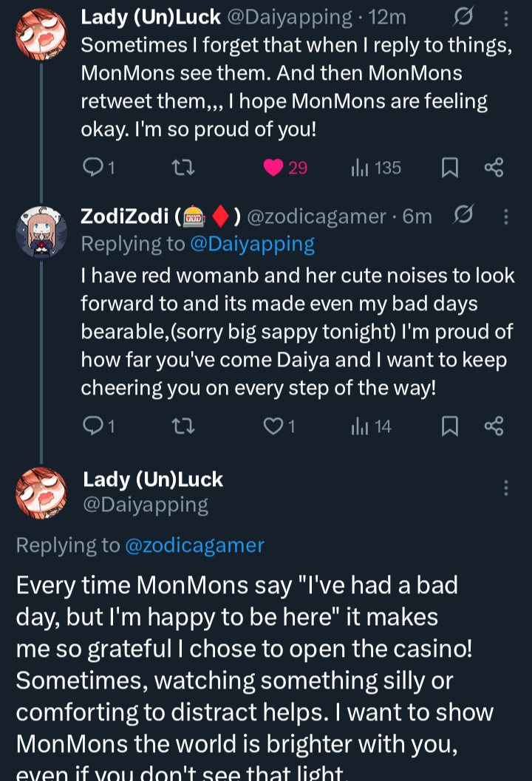Reply to ZodiZodi's tweet
The width and height of the screenshot is (532, 781).
93,426
